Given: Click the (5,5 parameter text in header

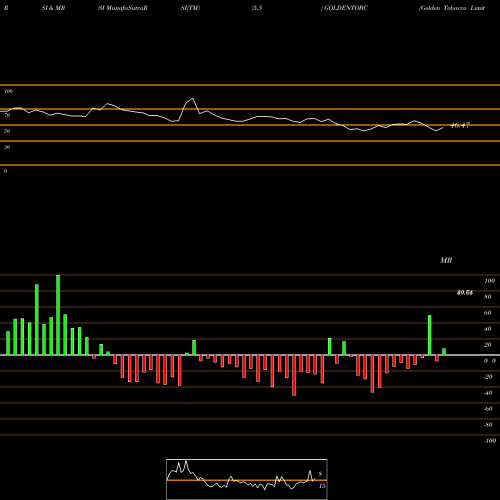Looking at the screenshot, I should pyautogui.click(x=257, y=8).
